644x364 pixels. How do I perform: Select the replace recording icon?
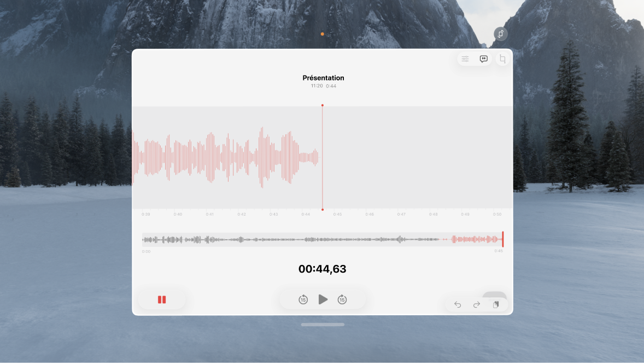pyautogui.click(x=495, y=304)
